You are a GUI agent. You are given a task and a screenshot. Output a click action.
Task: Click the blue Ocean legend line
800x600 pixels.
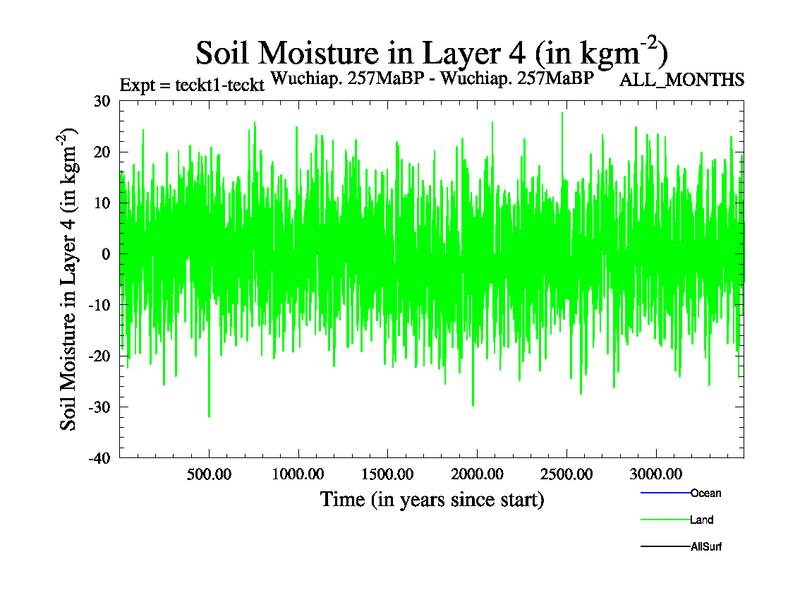click(x=664, y=494)
